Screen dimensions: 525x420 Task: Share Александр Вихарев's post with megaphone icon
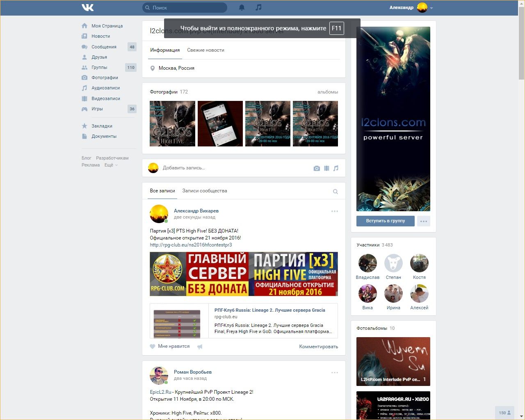click(x=200, y=347)
